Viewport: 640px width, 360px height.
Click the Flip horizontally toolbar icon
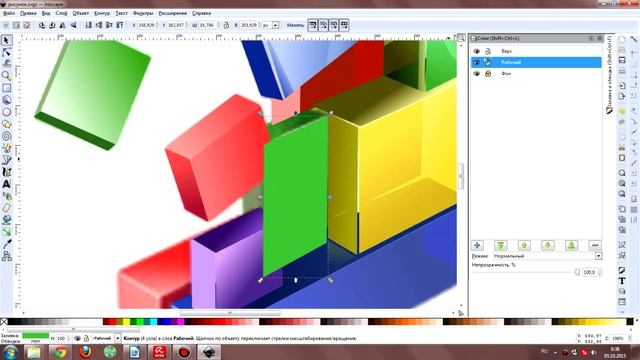[62, 25]
